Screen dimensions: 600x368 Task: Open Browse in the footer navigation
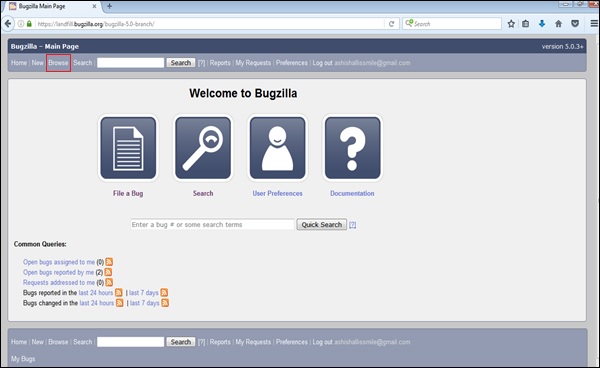[58, 342]
